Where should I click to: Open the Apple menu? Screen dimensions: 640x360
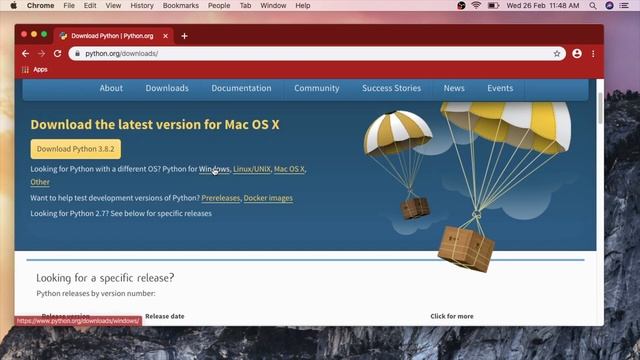point(13,5)
